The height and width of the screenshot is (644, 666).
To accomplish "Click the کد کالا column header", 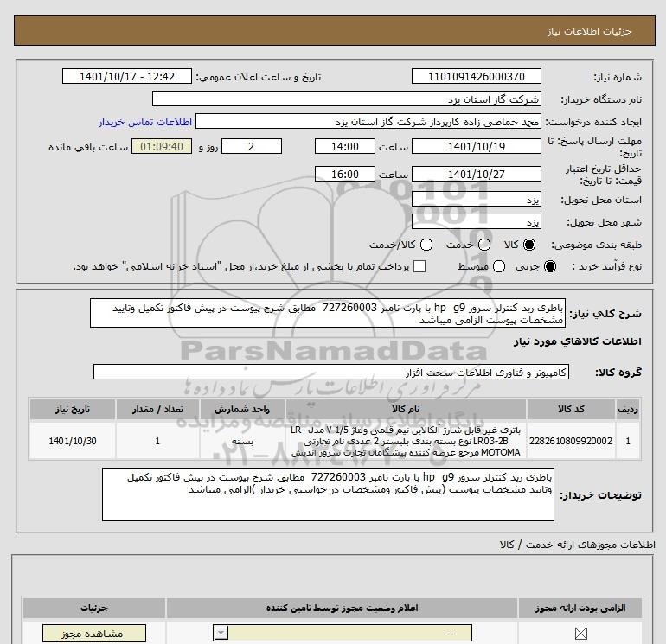I will tap(571, 409).
